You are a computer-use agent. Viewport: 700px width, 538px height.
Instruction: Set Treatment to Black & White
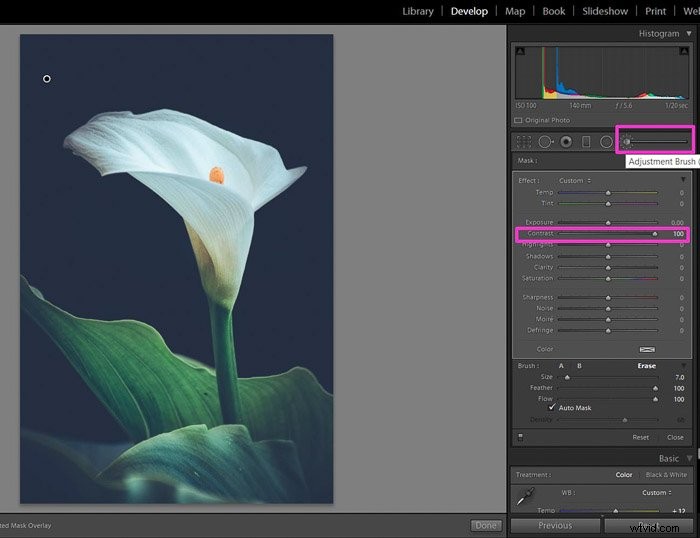666,475
